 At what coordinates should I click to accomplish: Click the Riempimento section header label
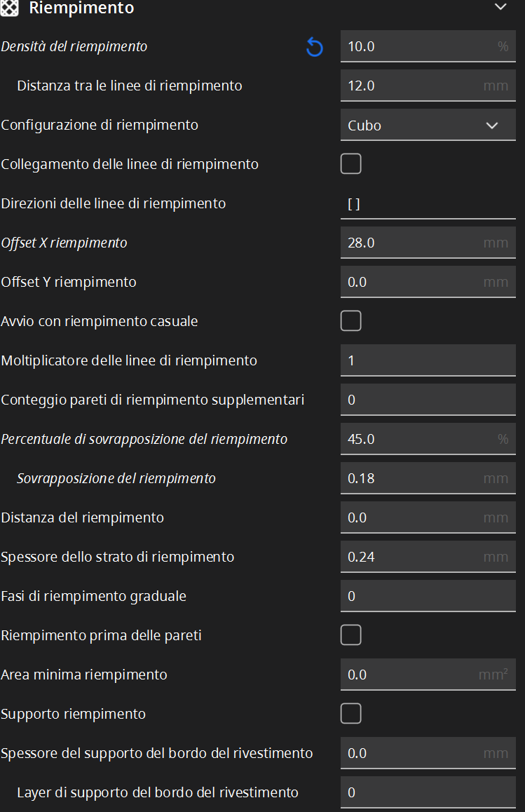click(81, 8)
